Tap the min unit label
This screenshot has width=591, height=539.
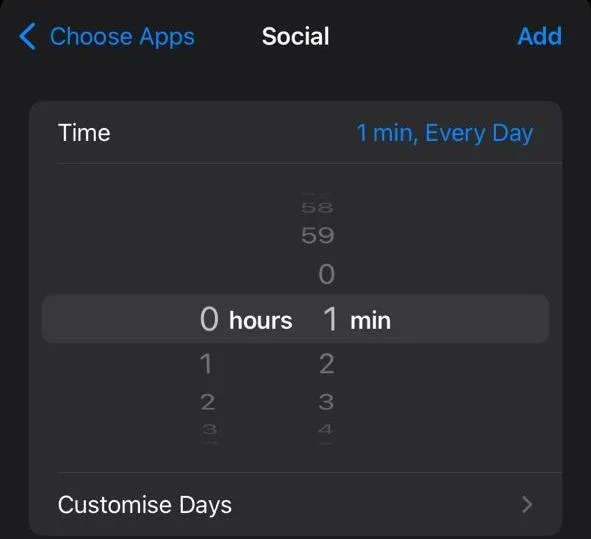point(371,321)
